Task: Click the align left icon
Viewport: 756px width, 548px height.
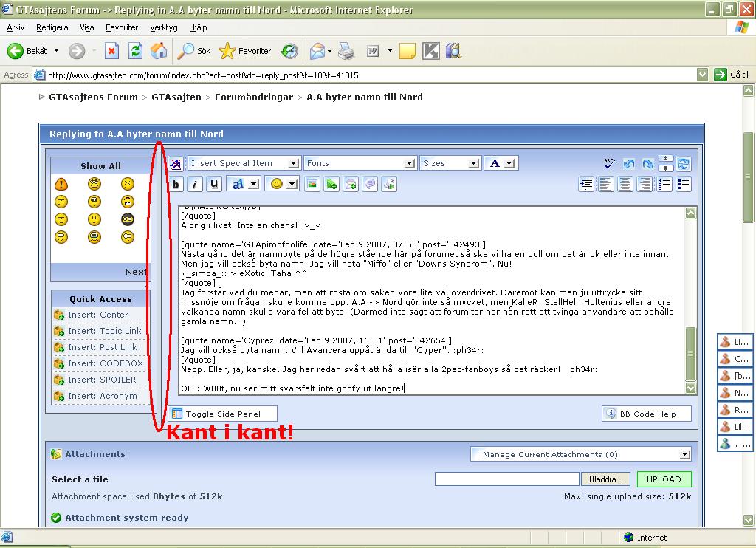Action: (605, 185)
